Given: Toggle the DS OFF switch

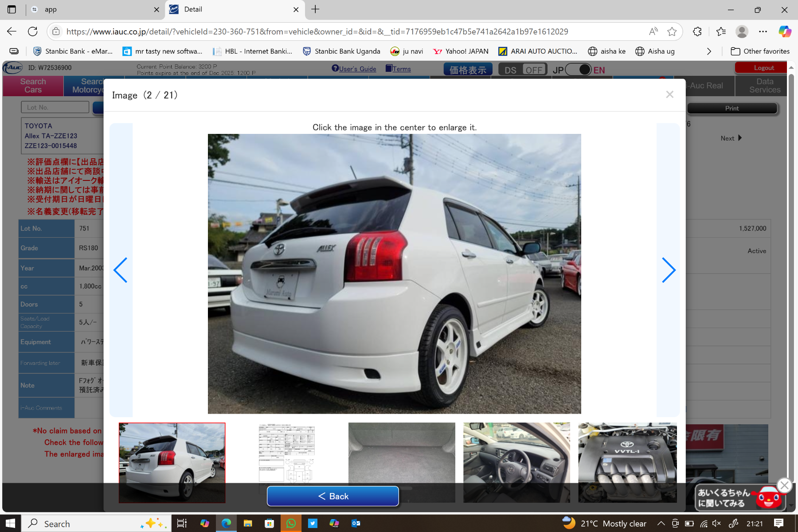Looking at the screenshot, I should [523, 70].
